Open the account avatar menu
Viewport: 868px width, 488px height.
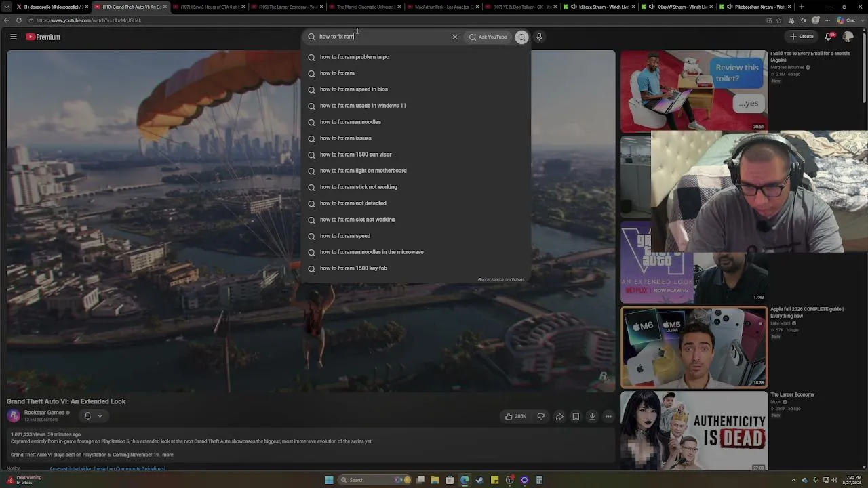coord(848,37)
